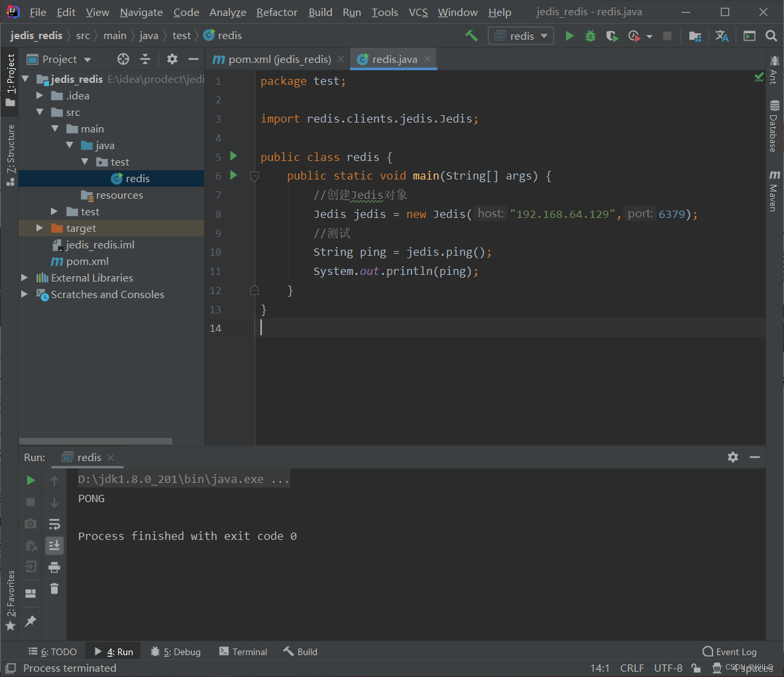Click the run gutter icon beside main method
Image resolution: width=784 pixels, height=677 pixels.
(x=233, y=175)
